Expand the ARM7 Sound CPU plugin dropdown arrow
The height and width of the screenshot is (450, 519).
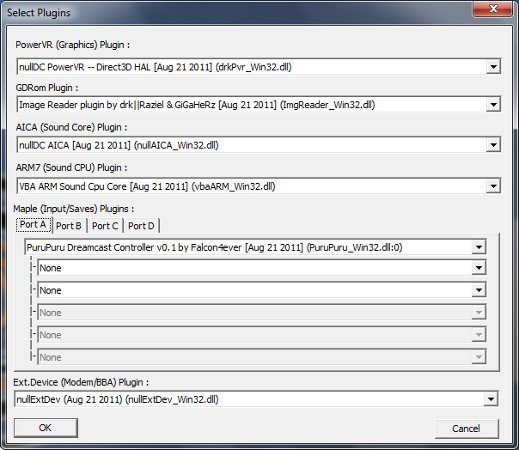click(493, 186)
